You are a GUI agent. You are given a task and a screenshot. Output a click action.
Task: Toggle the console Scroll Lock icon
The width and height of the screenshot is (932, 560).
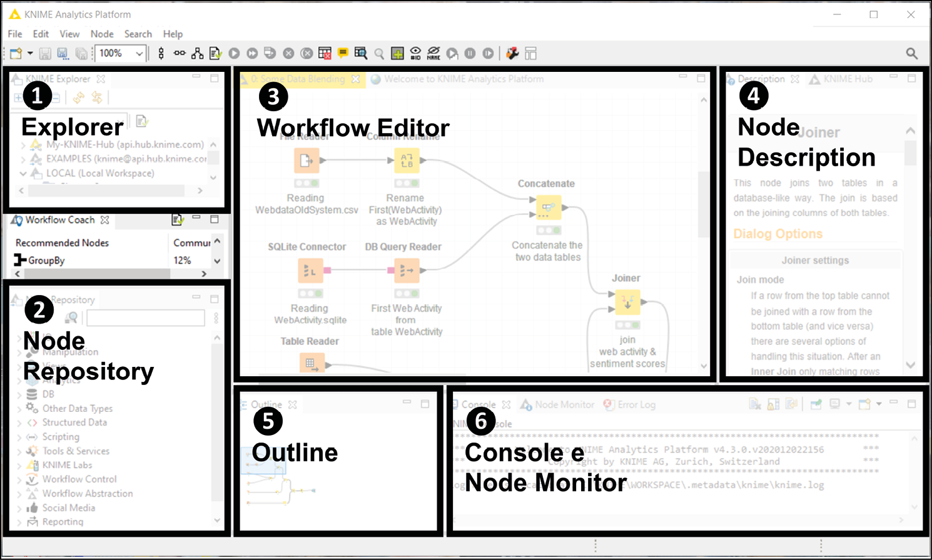click(773, 404)
